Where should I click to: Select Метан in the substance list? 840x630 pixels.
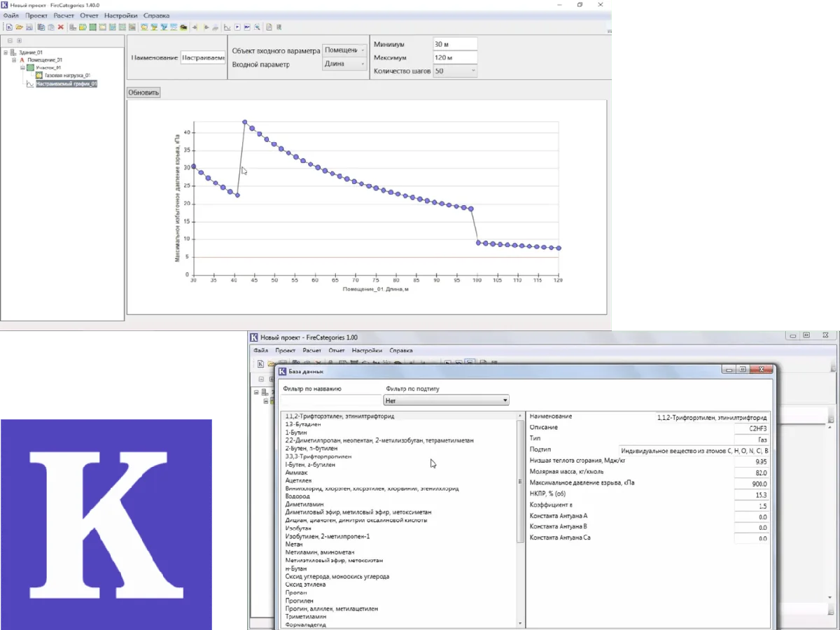coord(294,544)
